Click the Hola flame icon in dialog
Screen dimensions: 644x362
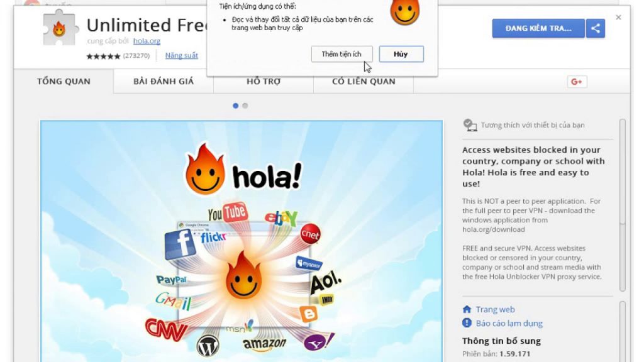click(405, 13)
